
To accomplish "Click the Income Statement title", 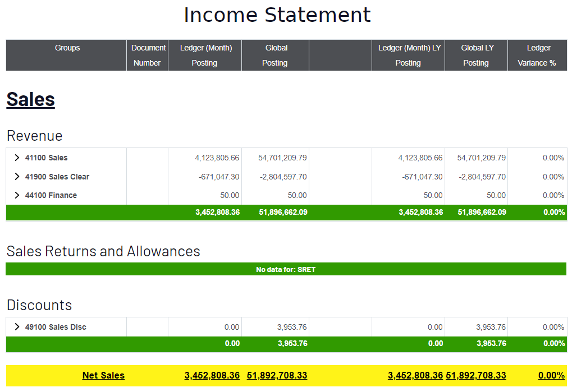I will (277, 15).
